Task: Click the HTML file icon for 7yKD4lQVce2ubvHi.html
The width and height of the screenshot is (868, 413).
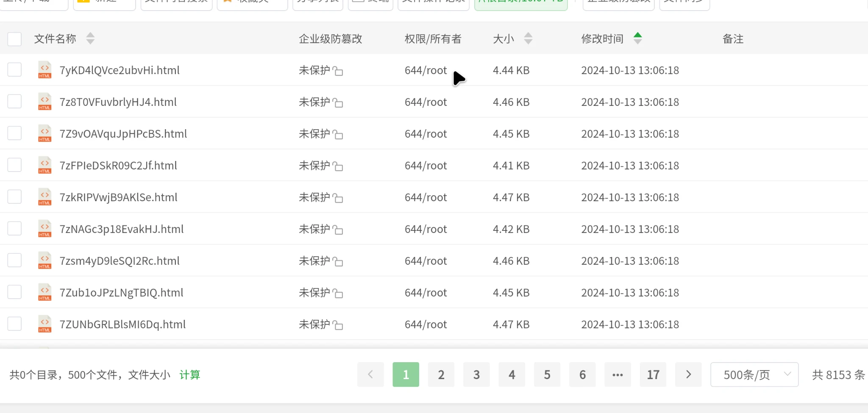Action: click(x=45, y=70)
